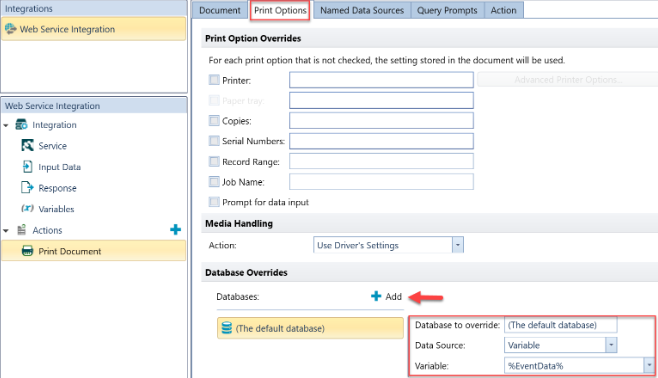Select the Response export icon

pyautogui.click(x=27, y=188)
